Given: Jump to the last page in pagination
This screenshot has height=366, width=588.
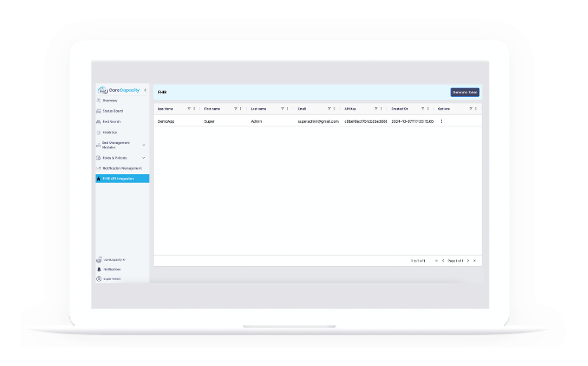Looking at the screenshot, I should [475, 261].
